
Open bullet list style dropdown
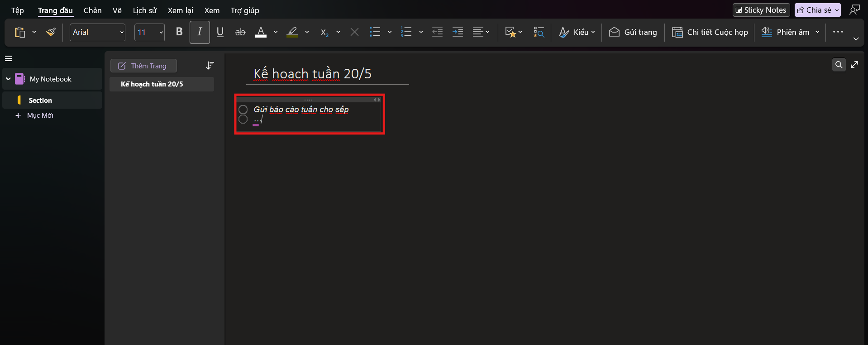(390, 32)
